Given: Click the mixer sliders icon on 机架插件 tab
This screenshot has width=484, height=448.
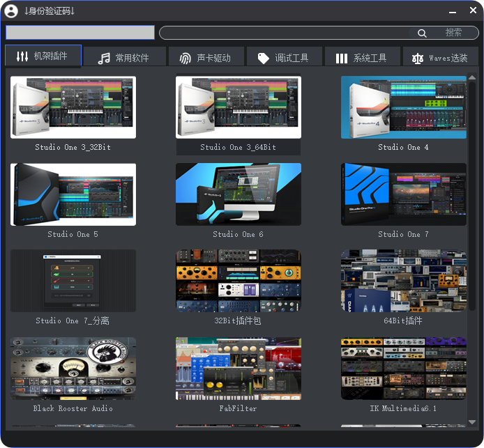Looking at the screenshot, I should pos(22,56).
